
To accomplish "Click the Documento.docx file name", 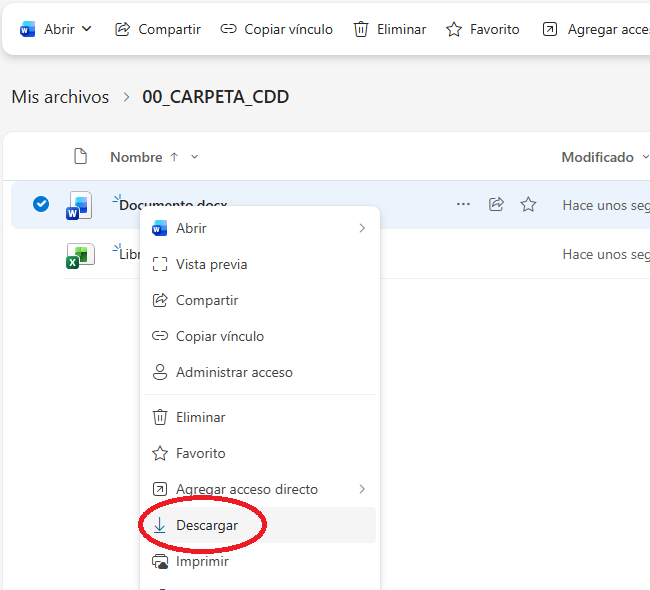I will 172,202.
